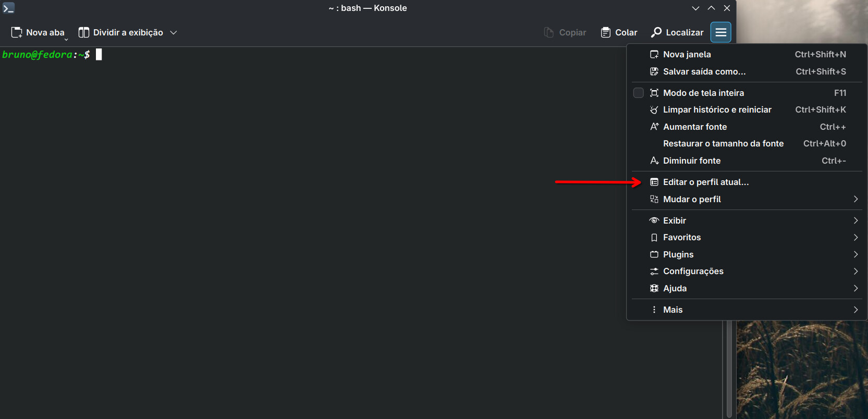
Task: Click F11 shortcut text
Action: coord(840,93)
